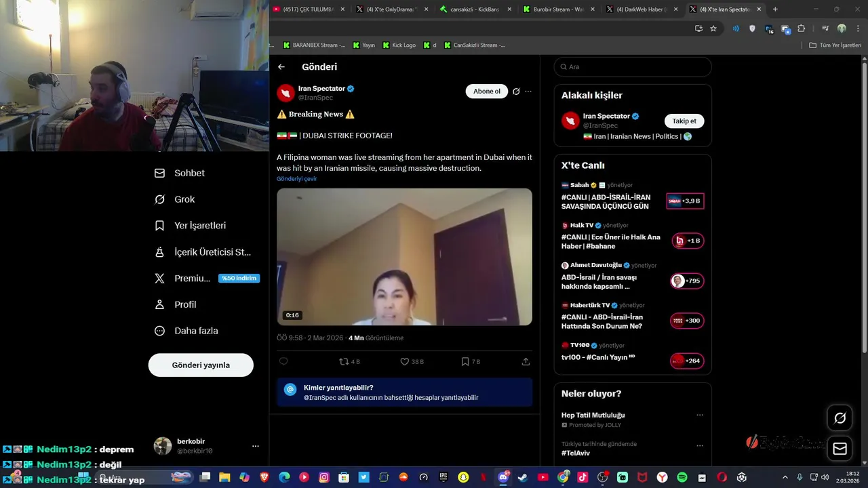Open the #TelAviv trending topic

pyautogui.click(x=576, y=453)
